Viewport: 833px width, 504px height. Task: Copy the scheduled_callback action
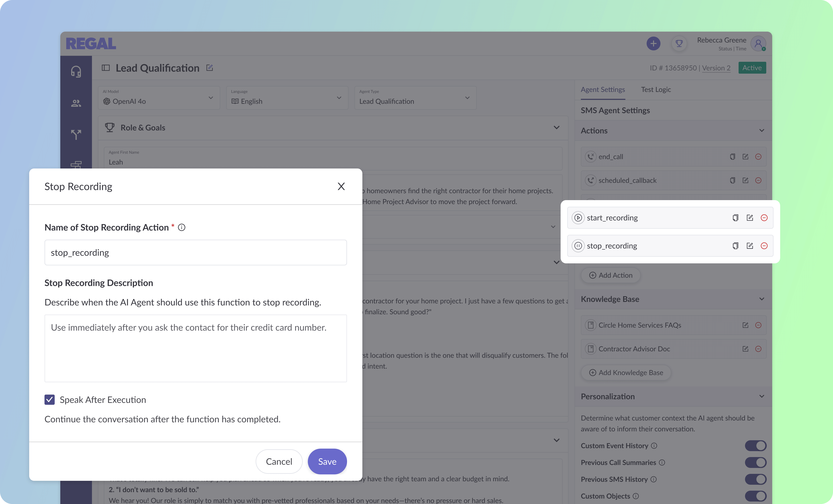[732, 180]
